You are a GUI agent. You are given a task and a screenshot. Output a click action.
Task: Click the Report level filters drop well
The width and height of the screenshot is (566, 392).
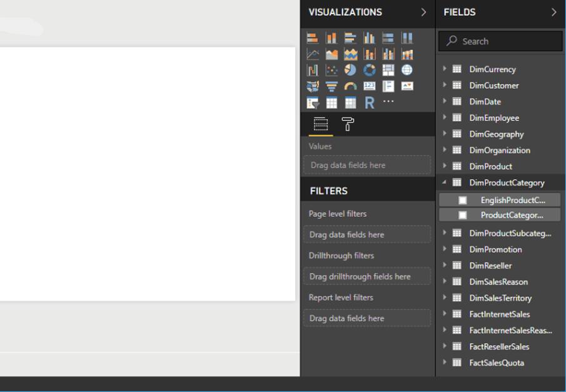367,318
